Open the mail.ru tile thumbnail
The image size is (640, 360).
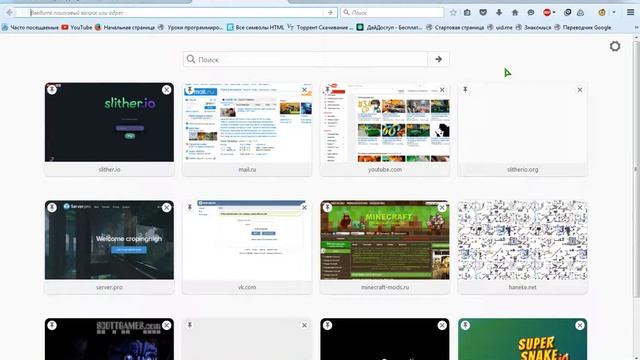pos(247,122)
